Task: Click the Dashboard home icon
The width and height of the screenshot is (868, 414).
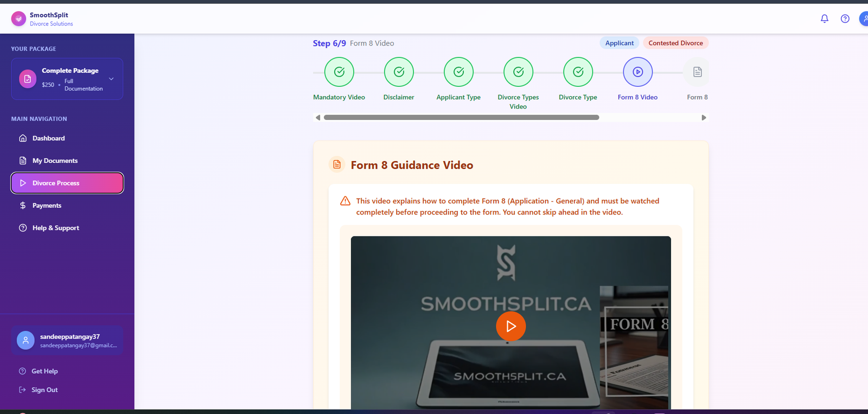Action: [23, 138]
